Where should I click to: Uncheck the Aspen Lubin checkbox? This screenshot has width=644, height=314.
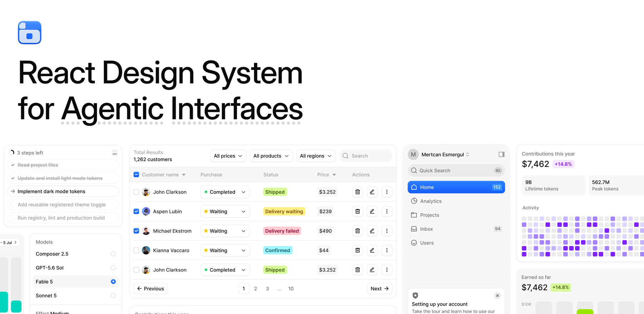click(x=136, y=211)
